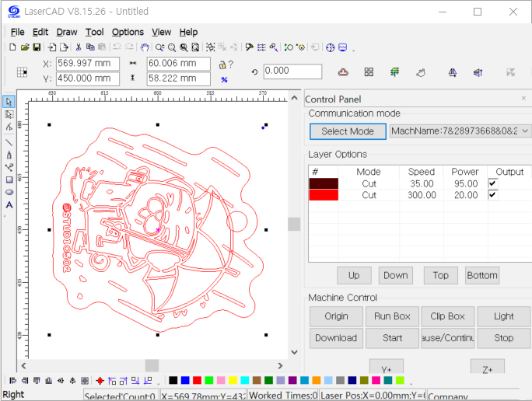Save the file with the floppy disk icon
The image size is (532, 401).
coord(37,47)
